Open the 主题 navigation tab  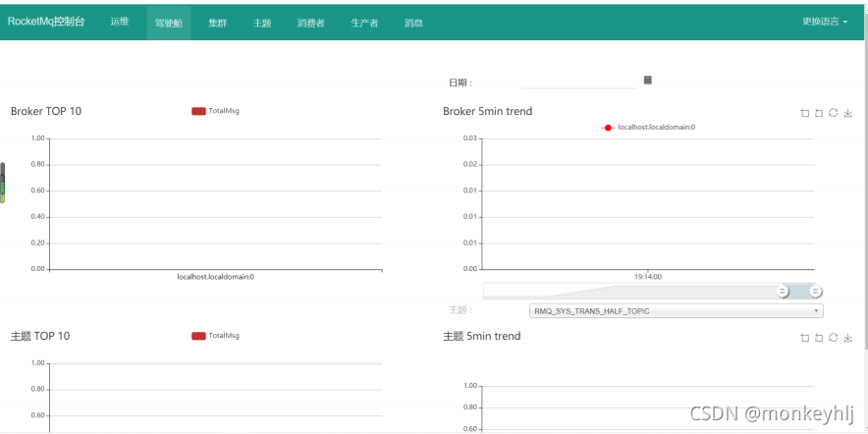pos(262,24)
